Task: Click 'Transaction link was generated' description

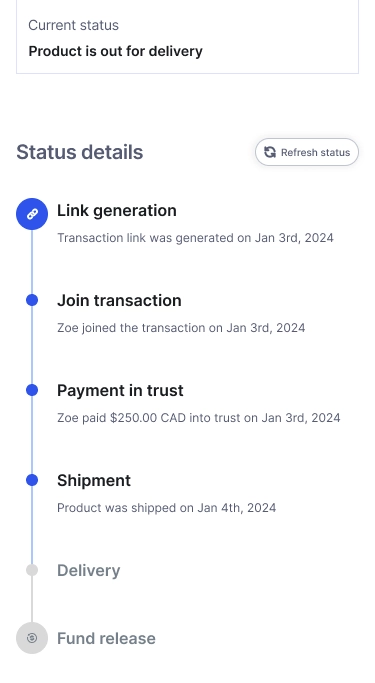Action: (x=195, y=238)
